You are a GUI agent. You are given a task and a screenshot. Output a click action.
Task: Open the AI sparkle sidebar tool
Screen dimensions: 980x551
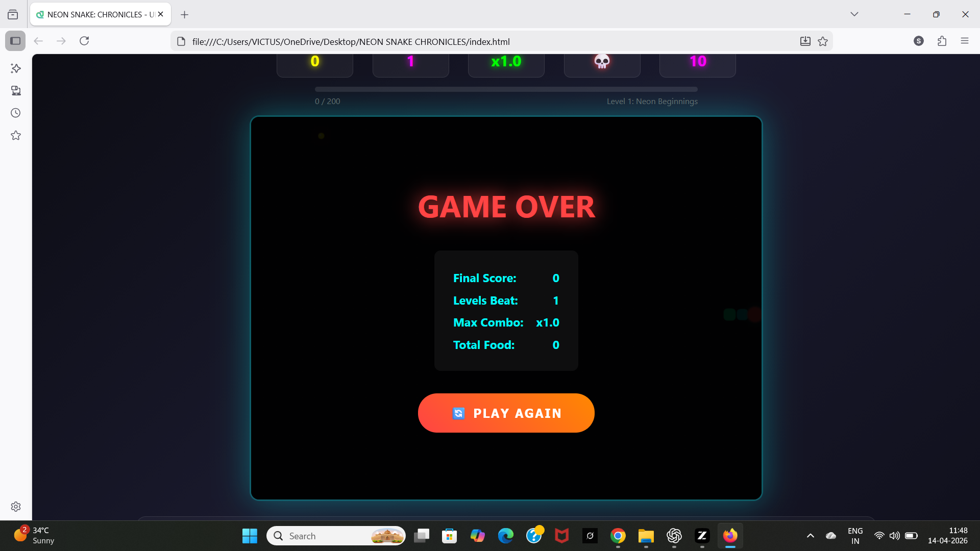16,68
